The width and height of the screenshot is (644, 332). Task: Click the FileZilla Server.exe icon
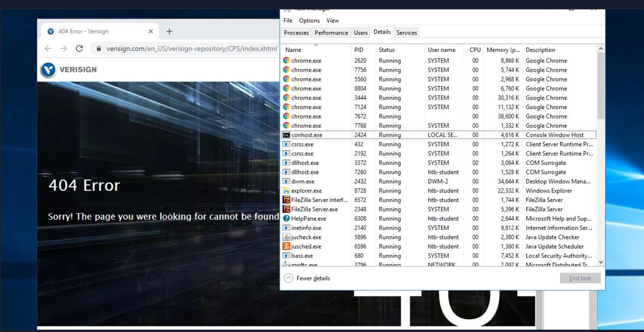[x=286, y=209]
